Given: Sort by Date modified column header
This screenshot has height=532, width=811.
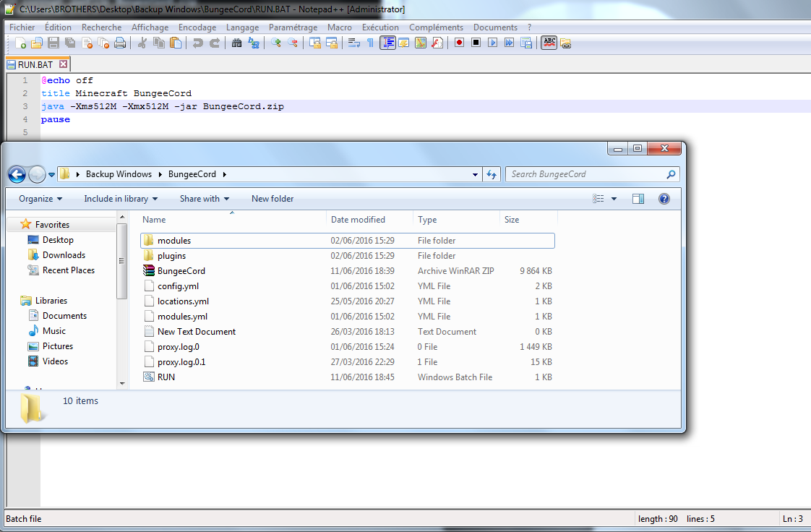Looking at the screenshot, I should coord(370,219).
